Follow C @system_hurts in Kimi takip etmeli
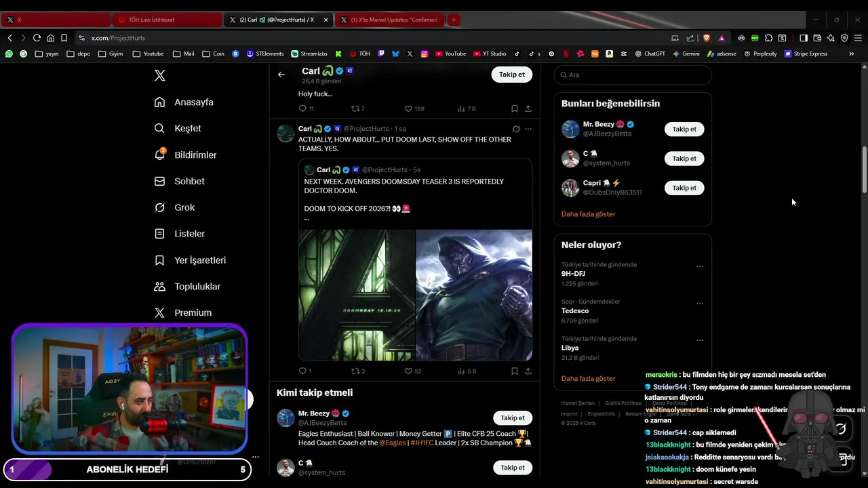The height and width of the screenshot is (488, 868). coord(513,468)
